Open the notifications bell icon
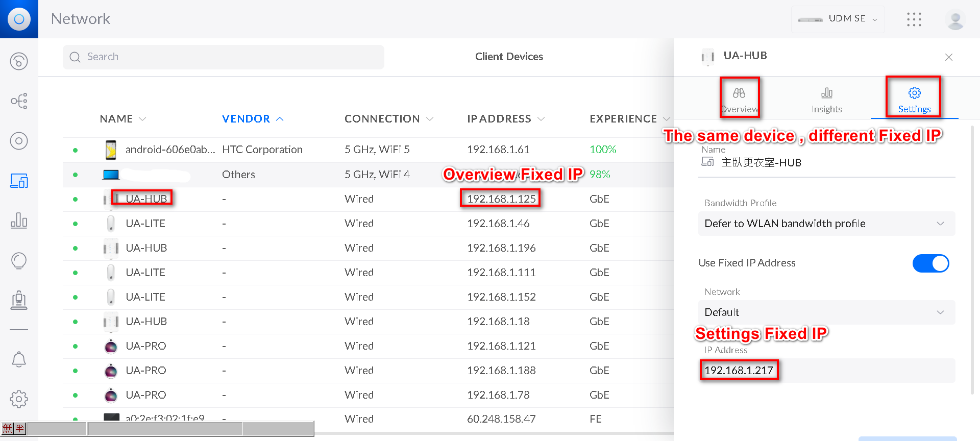980x441 pixels. [x=19, y=359]
